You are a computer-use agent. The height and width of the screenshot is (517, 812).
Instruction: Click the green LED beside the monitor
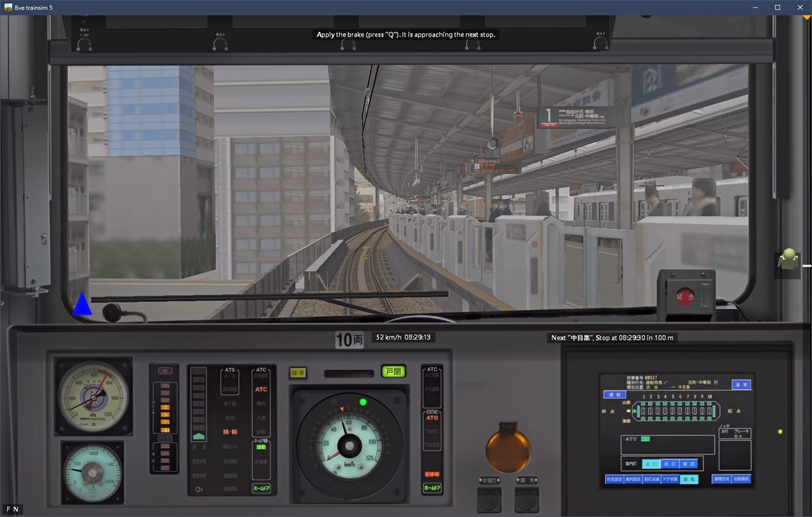781,432
